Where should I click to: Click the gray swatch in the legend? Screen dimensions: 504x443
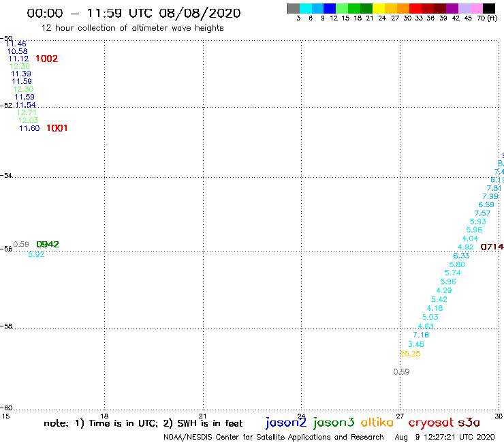[x=294, y=8]
